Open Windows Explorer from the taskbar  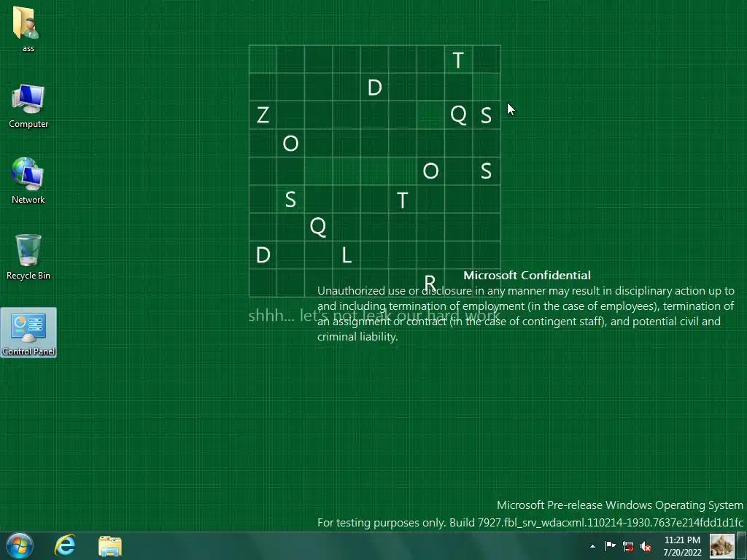[110, 546]
